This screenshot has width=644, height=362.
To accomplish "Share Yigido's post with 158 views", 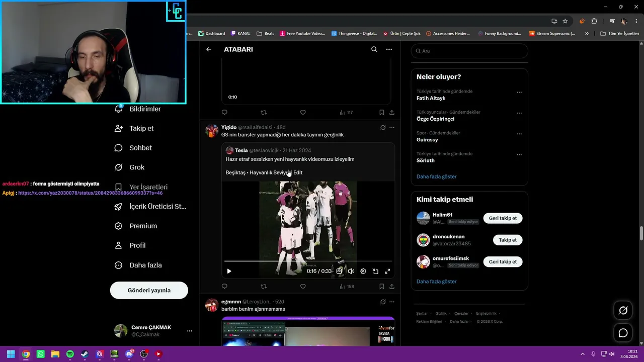I will [x=392, y=287].
